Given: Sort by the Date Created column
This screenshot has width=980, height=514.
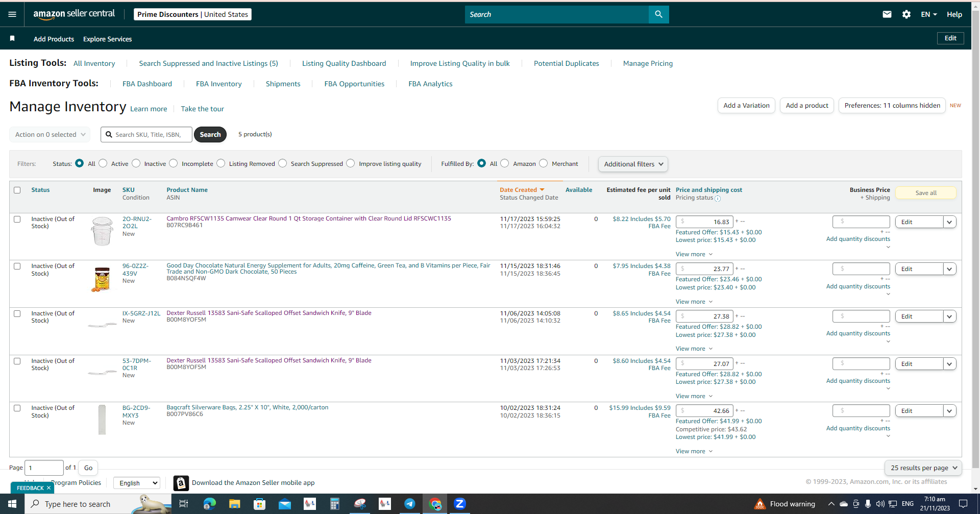Looking at the screenshot, I should 522,190.
